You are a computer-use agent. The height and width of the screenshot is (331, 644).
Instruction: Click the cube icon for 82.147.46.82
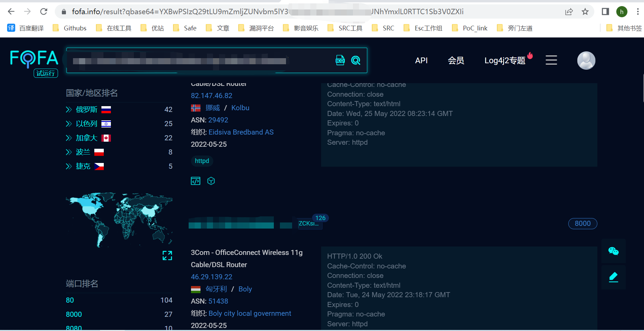pyautogui.click(x=211, y=181)
